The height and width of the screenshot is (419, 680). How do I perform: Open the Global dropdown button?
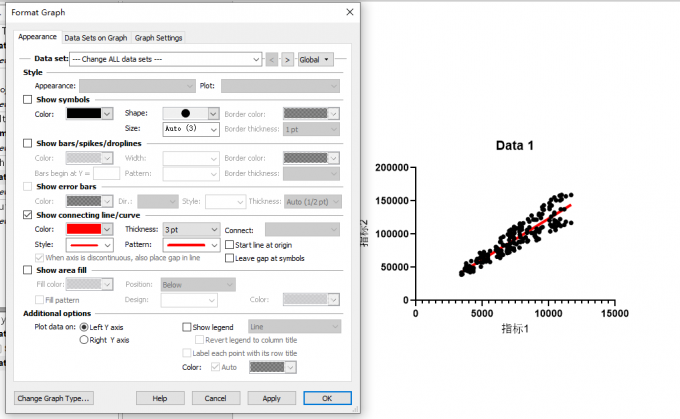[x=315, y=59]
